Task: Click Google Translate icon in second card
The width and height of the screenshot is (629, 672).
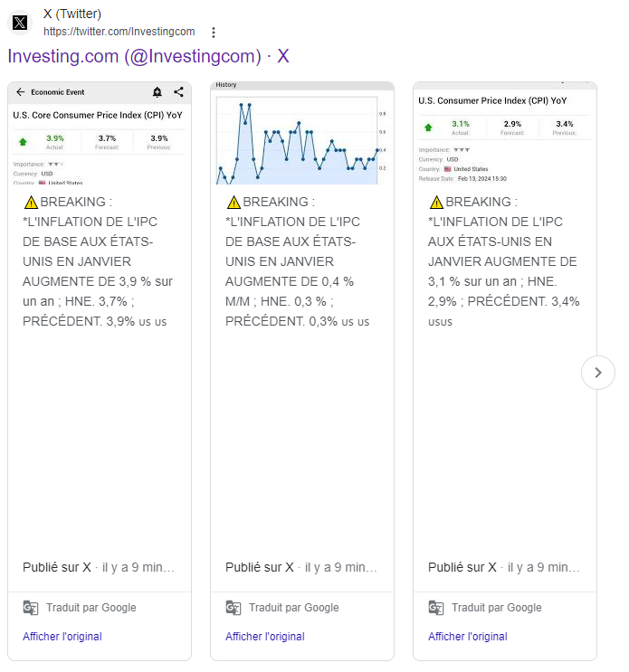Action: point(233,608)
